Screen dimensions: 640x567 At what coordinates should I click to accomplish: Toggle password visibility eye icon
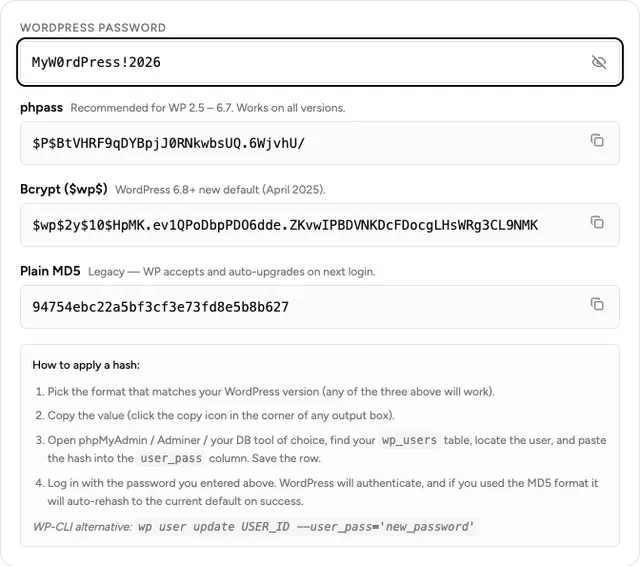(x=598, y=62)
